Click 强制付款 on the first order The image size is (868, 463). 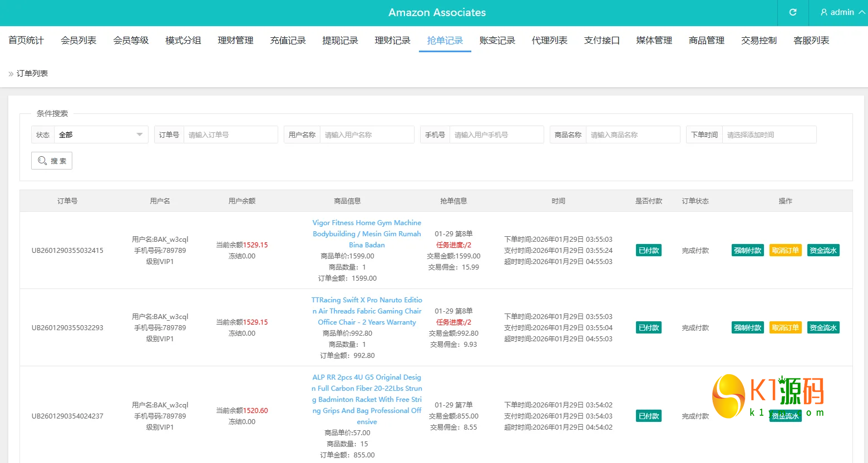coord(747,250)
